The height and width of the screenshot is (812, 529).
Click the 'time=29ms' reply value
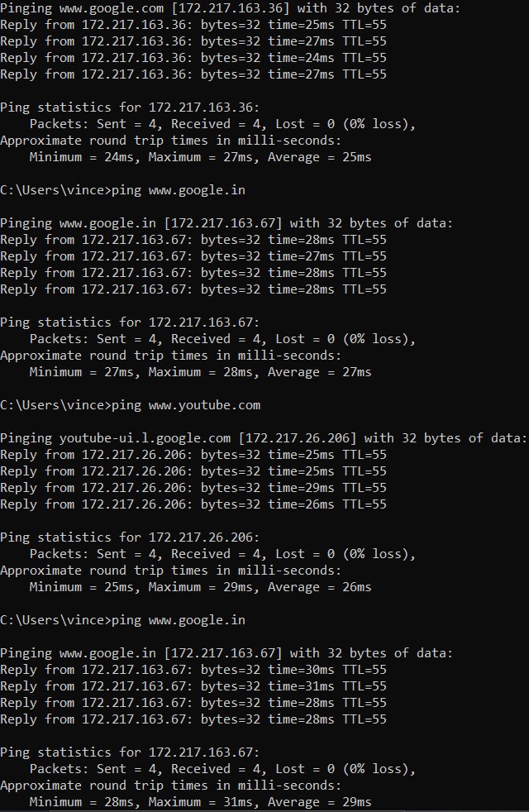point(301,488)
